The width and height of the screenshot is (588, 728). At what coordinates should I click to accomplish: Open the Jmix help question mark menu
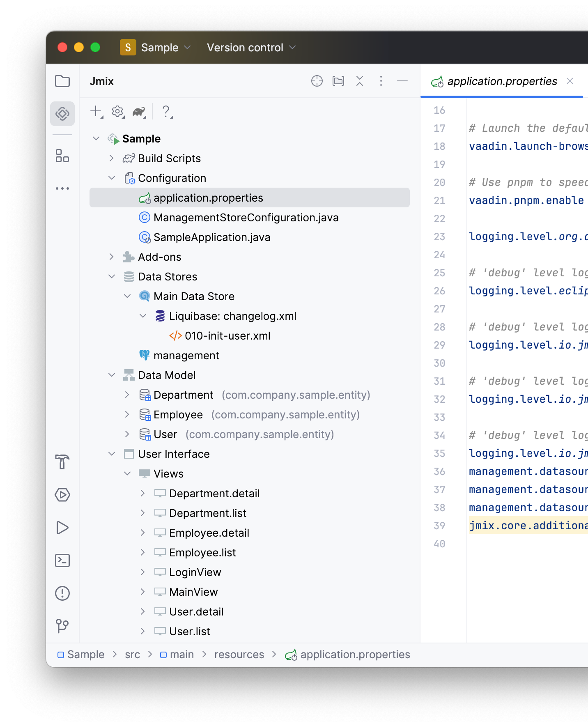tap(167, 111)
